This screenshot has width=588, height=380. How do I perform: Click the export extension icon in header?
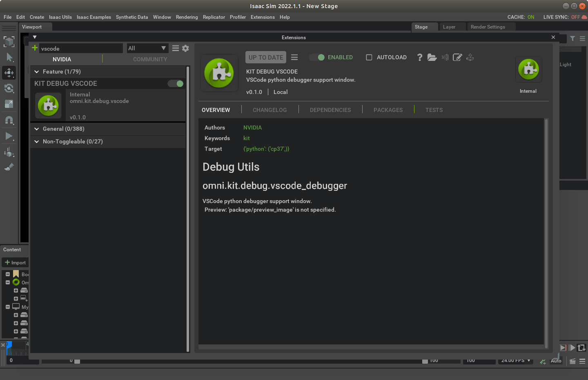[x=470, y=57]
